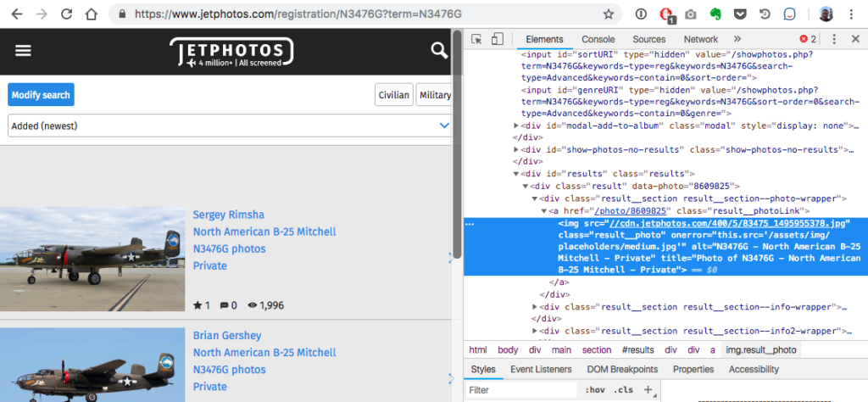Open the DOM Breakpoints tab
The image size is (868, 402).
(622, 369)
